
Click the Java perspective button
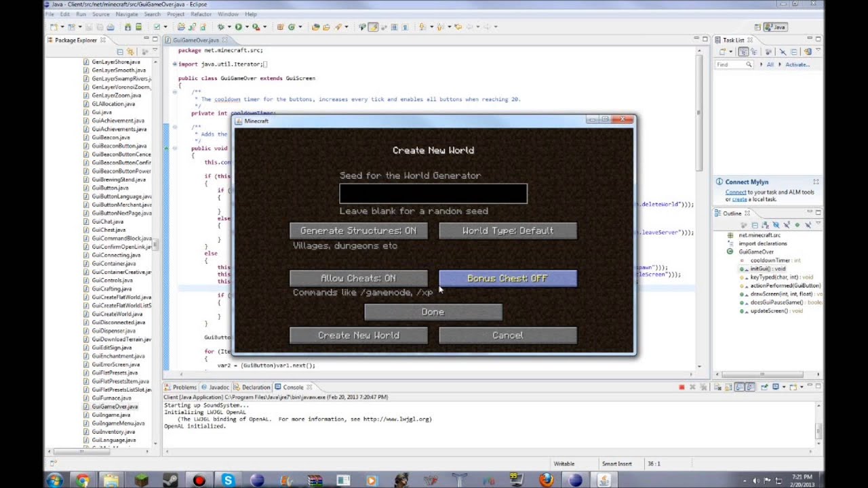(x=775, y=27)
